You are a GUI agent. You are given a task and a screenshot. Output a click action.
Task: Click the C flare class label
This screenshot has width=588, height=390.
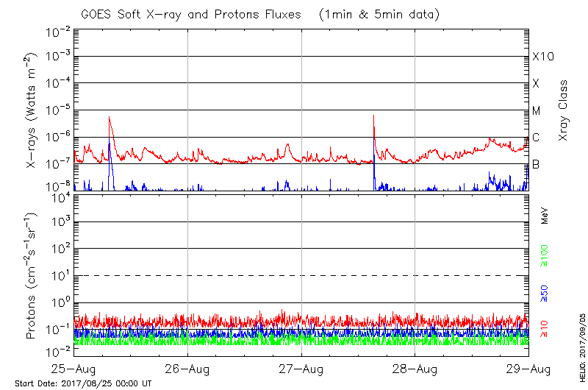coord(536,138)
